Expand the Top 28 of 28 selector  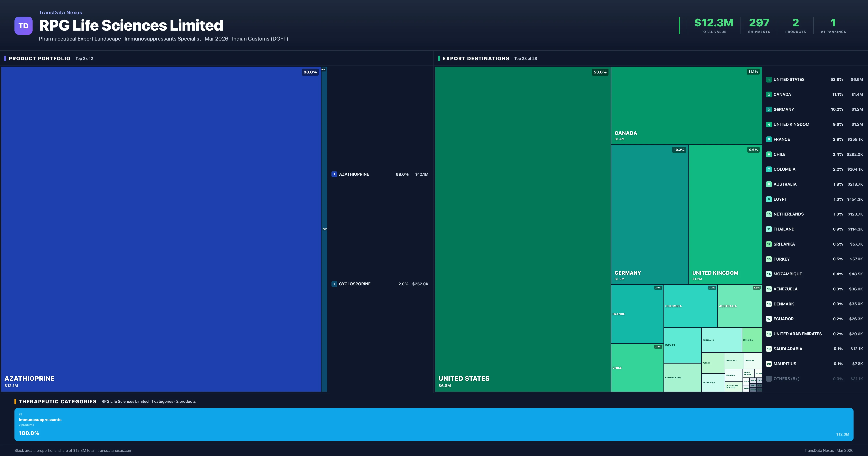point(526,58)
